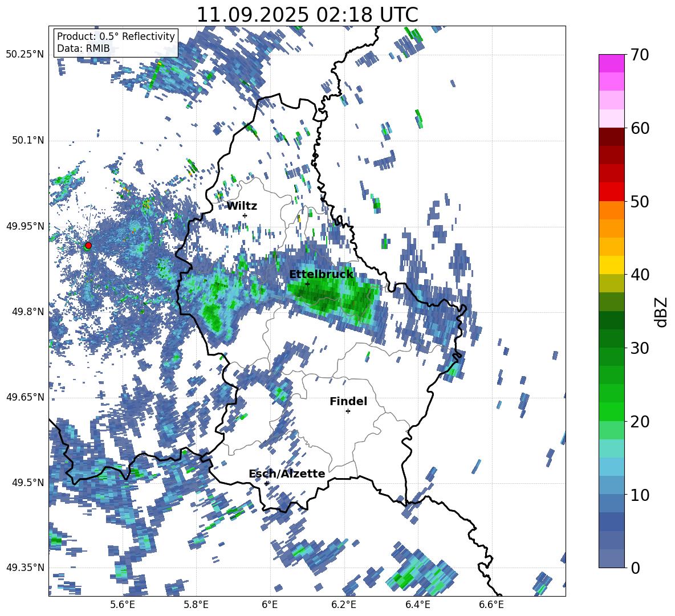Click the dBZ colorbar axis label

[662, 312]
